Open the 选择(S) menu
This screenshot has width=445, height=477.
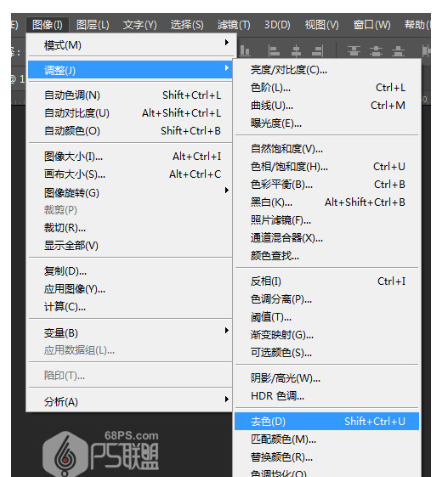187,25
